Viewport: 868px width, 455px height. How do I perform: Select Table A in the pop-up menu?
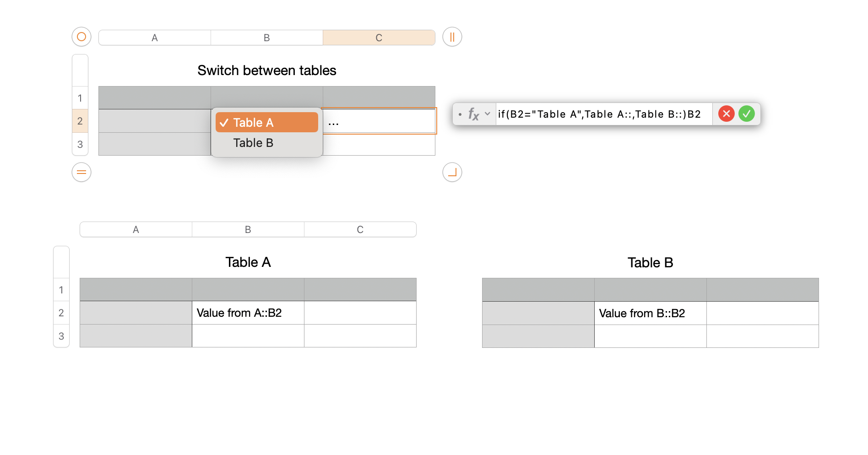click(x=266, y=122)
